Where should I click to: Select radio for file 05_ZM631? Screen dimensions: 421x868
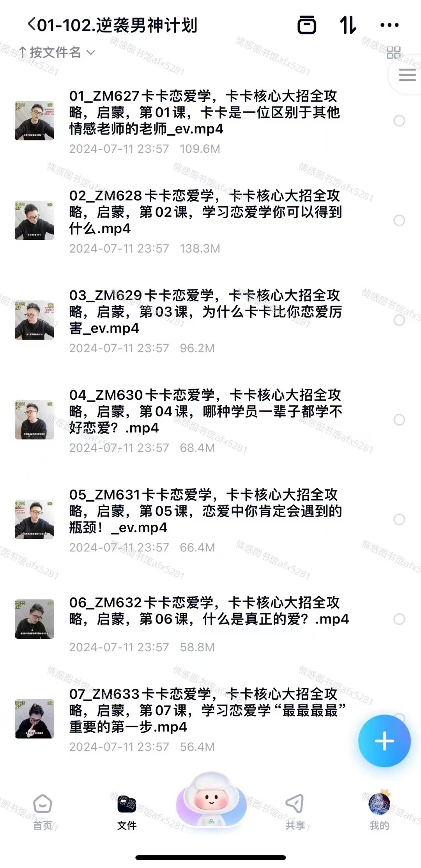pyautogui.click(x=399, y=519)
